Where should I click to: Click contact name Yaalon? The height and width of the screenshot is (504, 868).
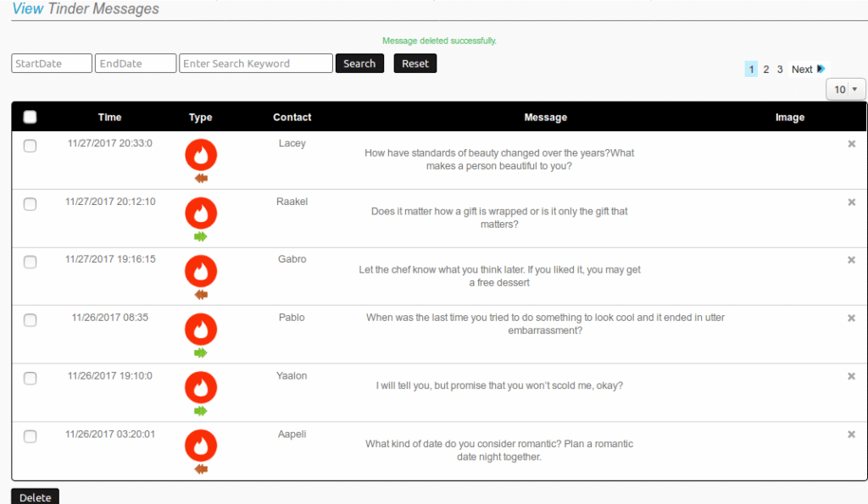point(292,375)
